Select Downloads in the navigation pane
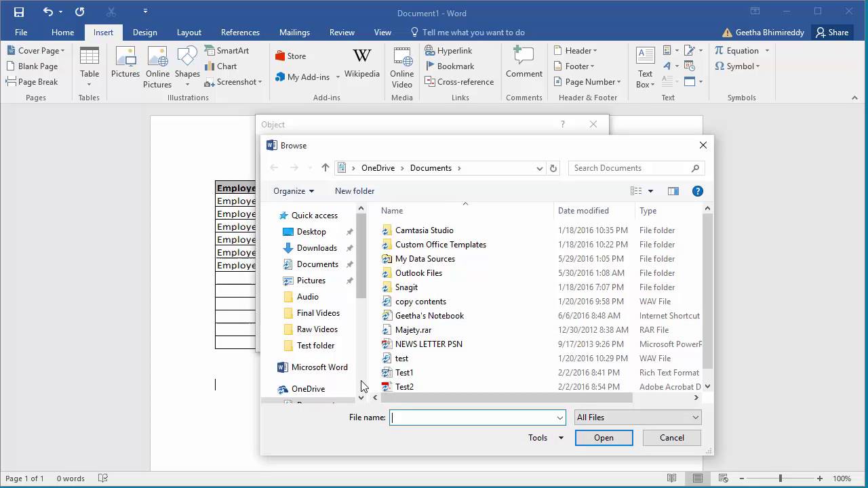Image resolution: width=868 pixels, height=488 pixels. click(x=317, y=248)
